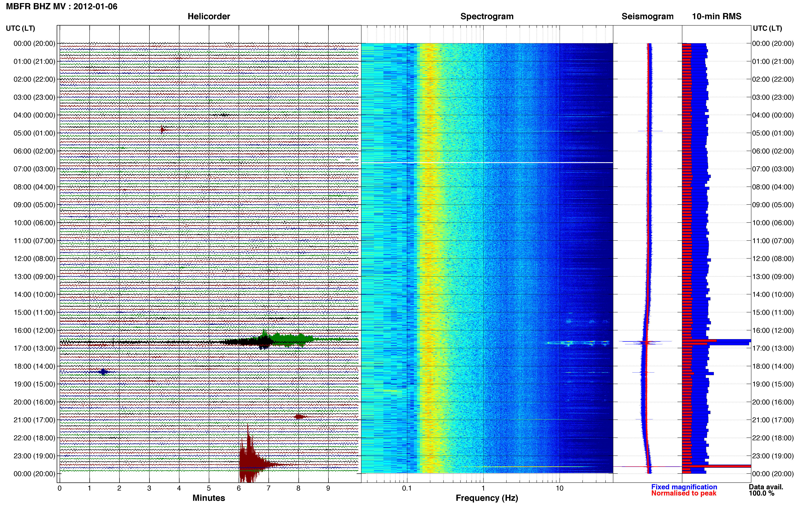Click the '6' minute tick label
The height and width of the screenshot is (508, 812).
pyautogui.click(x=239, y=488)
